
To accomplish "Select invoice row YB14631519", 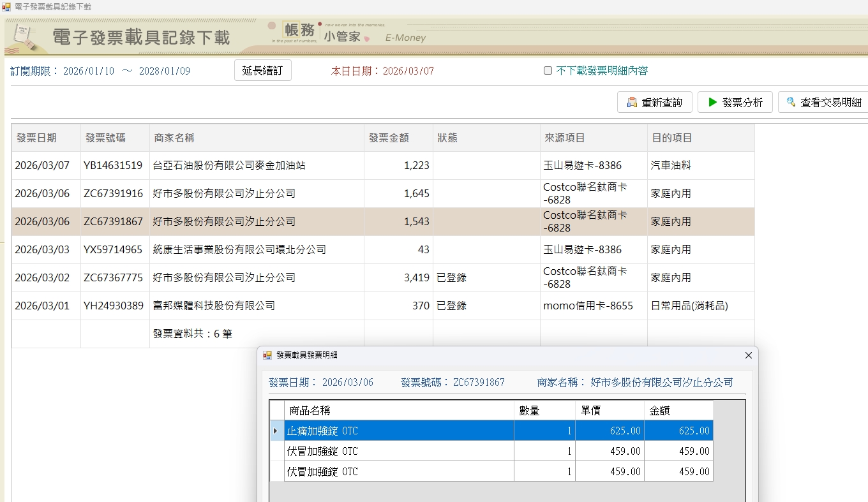I will 113,165.
